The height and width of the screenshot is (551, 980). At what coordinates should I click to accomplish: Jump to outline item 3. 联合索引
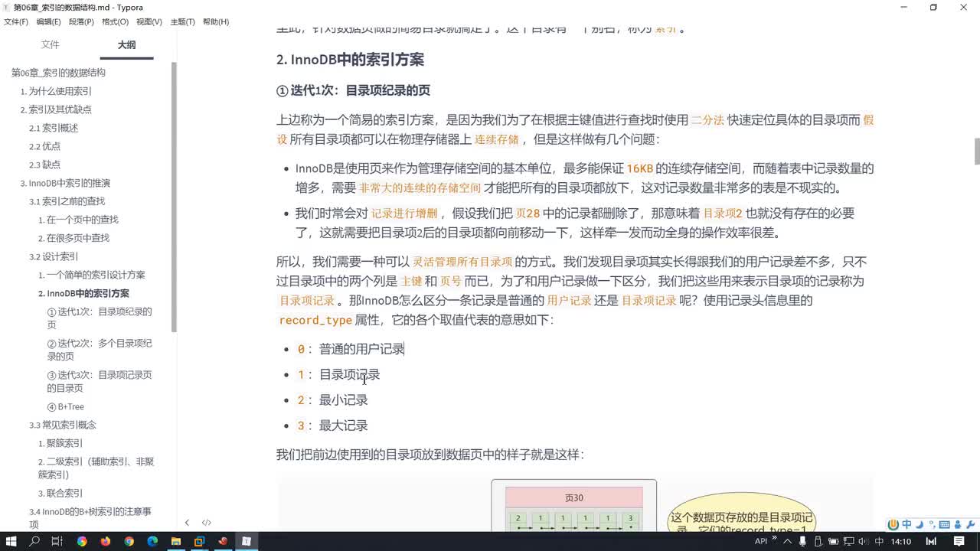coord(60,493)
